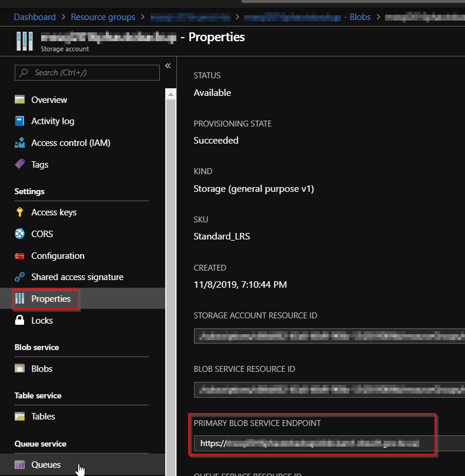The width and height of the screenshot is (465, 476).
Task: Click the 'STORAGE ACCOUNT RESOURCE ID' label
Action: click(x=255, y=315)
